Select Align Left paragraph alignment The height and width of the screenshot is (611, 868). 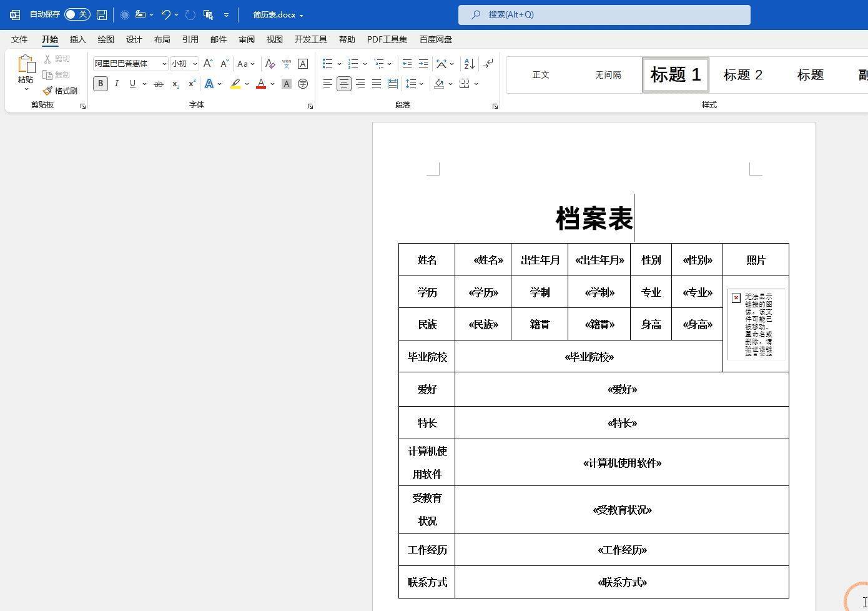327,84
